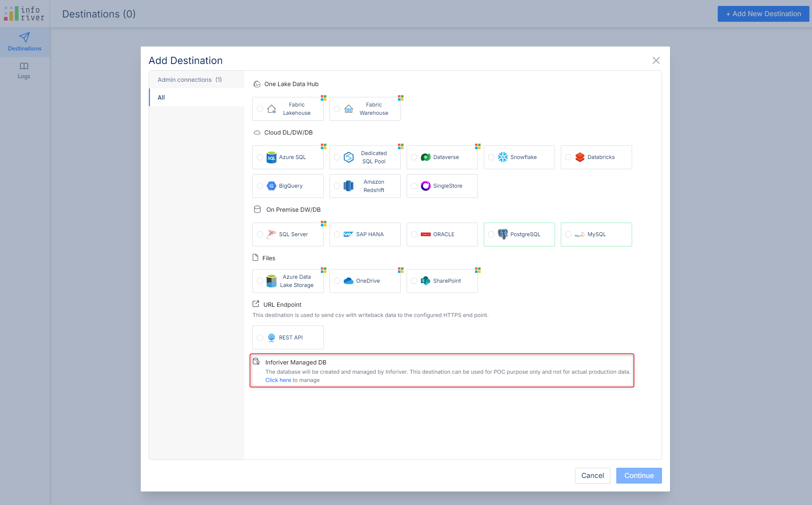The height and width of the screenshot is (505, 812).
Task: Click the SingleStore icon
Action: [x=426, y=186]
